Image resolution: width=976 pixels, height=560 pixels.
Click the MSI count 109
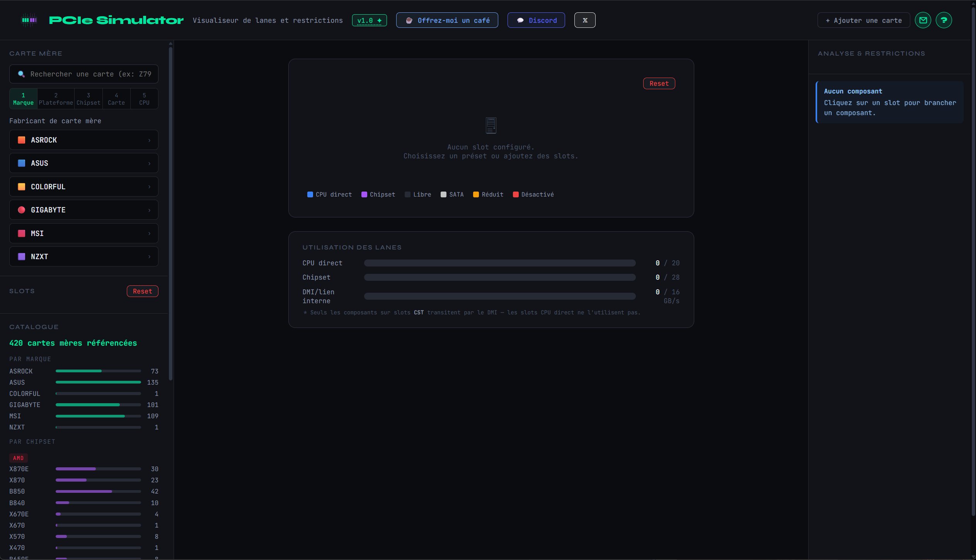pos(153,416)
